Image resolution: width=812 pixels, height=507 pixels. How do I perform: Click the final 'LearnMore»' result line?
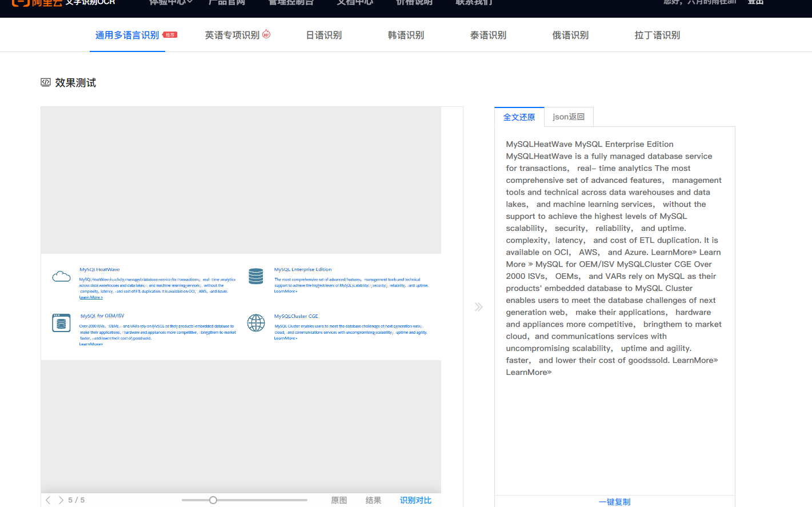(x=529, y=372)
